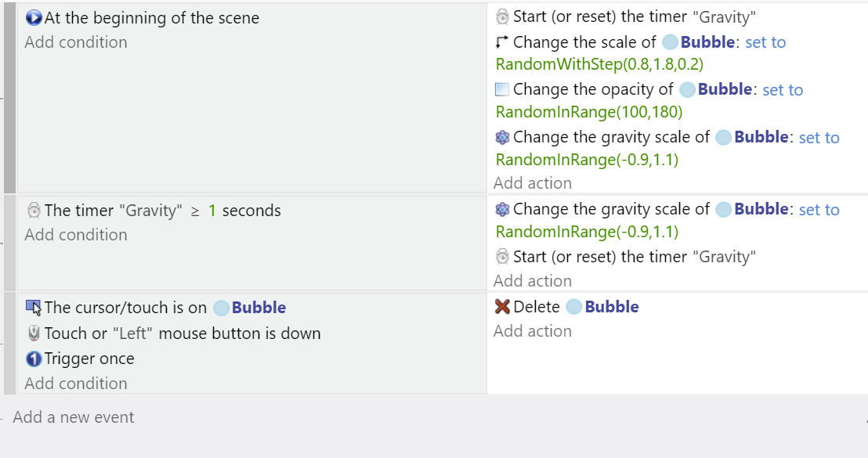868x458 pixels.
Task: Add condition under the Gravity timer condition
Action: (x=76, y=235)
